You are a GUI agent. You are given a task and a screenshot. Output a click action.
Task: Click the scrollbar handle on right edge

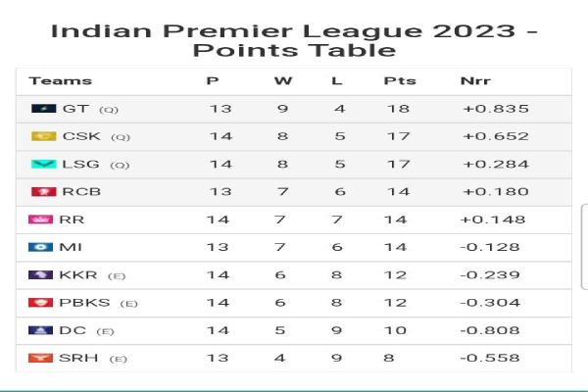pyautogui.click(x=585, y=247)
